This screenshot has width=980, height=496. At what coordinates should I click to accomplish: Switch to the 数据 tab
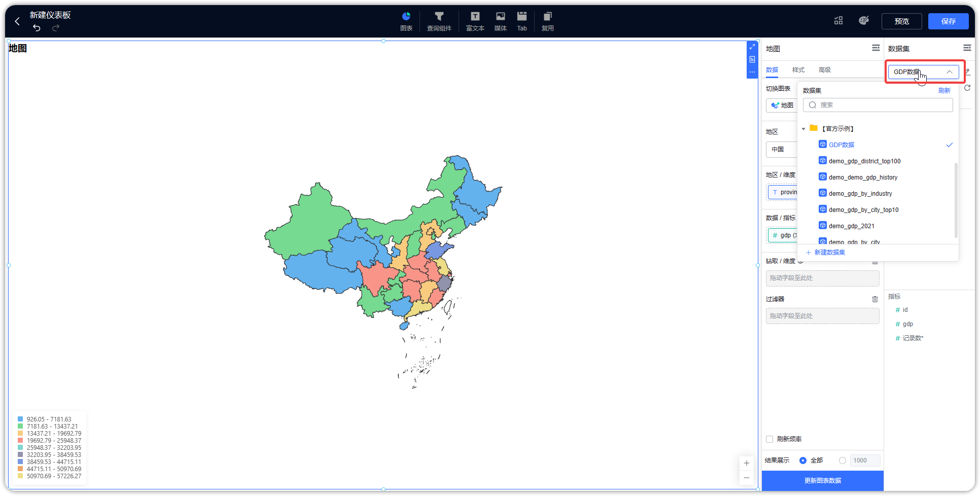[772, 70]
